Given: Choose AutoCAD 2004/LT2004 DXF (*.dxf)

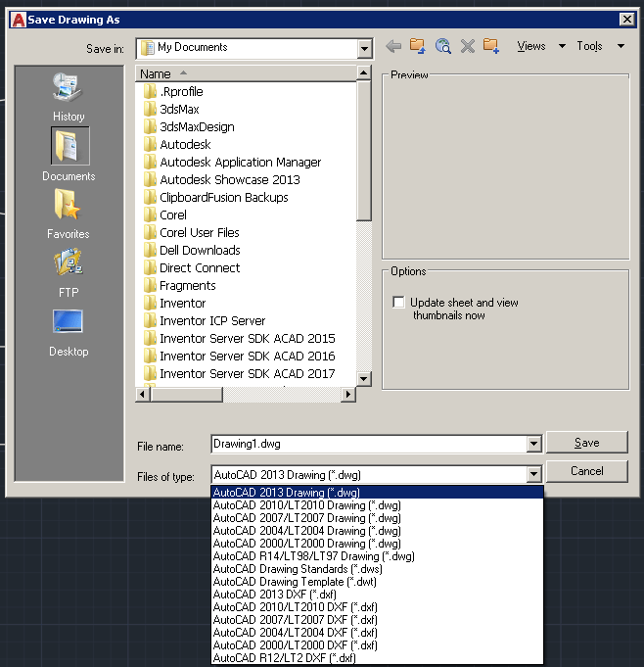Looking at the screenshot, I should [377, 632].
